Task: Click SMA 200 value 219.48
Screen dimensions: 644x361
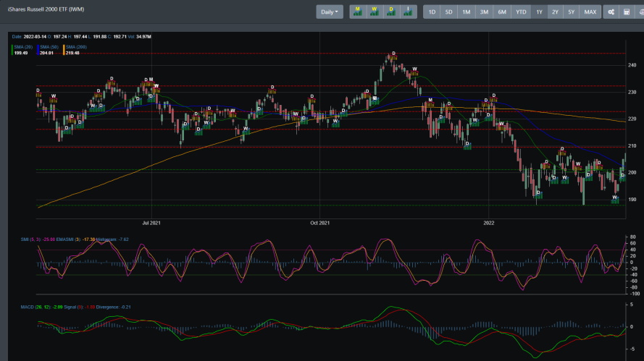Action: pyautogui.click(x=72, y=53)
